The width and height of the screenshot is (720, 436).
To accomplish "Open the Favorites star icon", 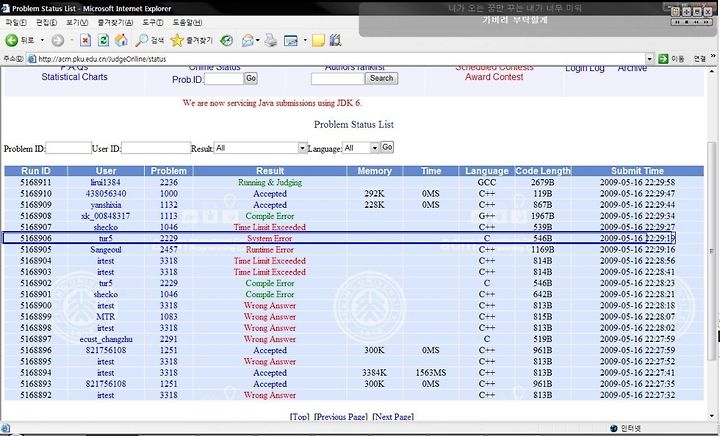I will (x=177, y=40).
